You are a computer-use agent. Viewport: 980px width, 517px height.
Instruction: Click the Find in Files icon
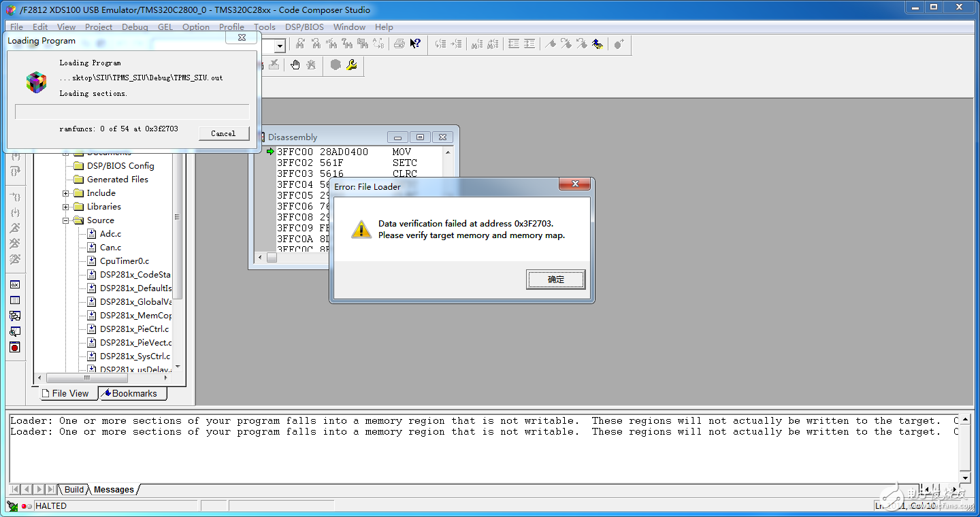363,44
